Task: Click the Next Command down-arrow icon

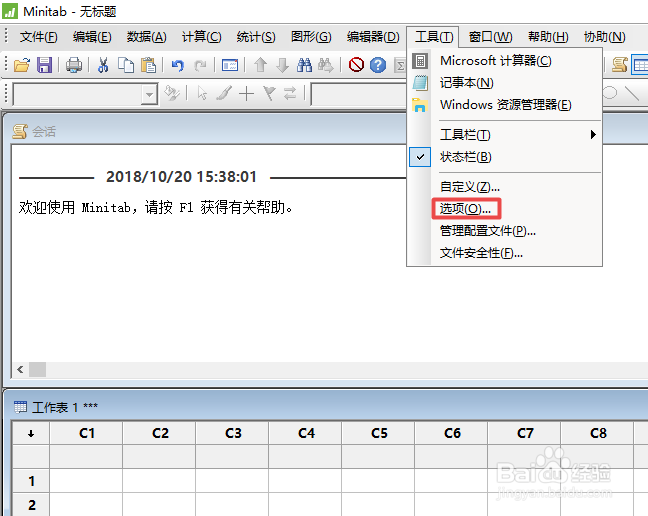Action: tap(283, 65)
